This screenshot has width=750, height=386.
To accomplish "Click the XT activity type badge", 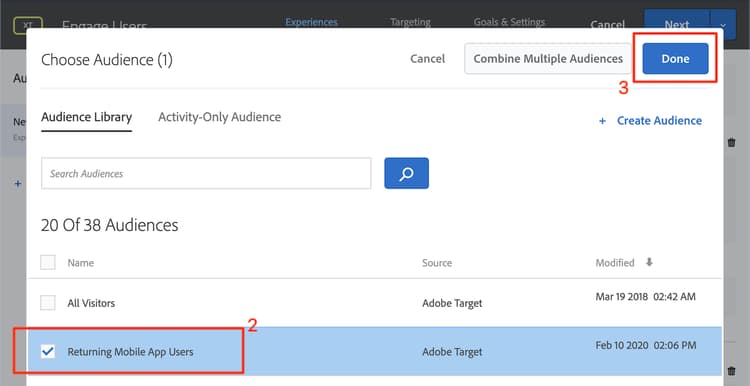I will tap(28, 25).
